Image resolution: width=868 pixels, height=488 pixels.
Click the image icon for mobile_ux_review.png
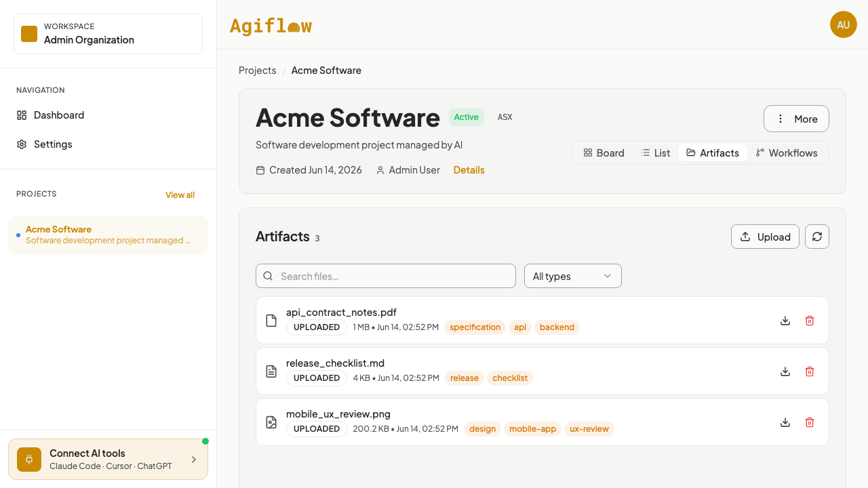271,422
